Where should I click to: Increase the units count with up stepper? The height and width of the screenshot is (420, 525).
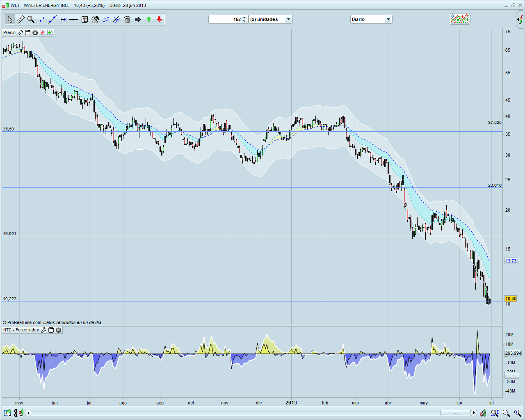coord(244,18)
